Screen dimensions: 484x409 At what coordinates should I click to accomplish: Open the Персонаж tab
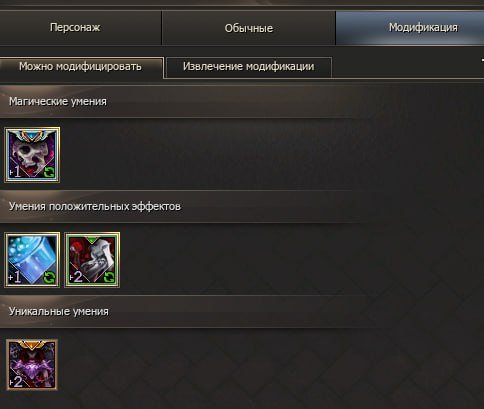tap(75, 28)
